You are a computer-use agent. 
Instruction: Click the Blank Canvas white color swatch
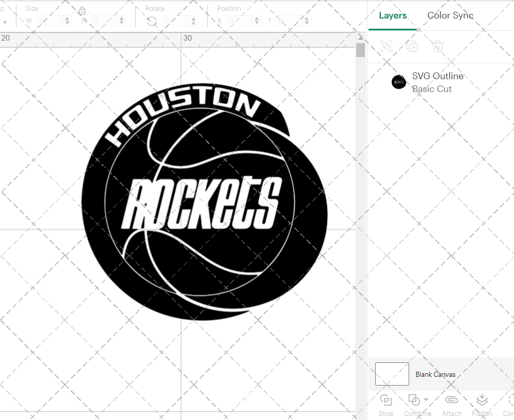coord(392,374)
